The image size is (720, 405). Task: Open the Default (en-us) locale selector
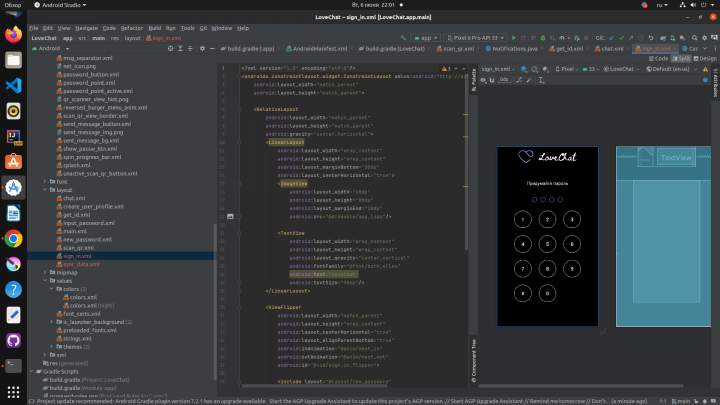[671, 69]
